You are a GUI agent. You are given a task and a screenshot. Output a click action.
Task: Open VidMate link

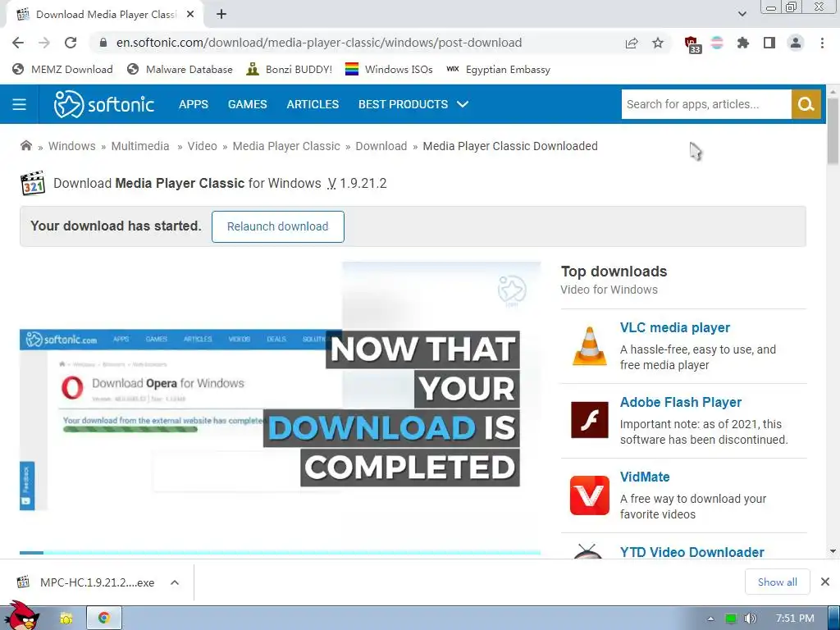click(x=645, y=477)
